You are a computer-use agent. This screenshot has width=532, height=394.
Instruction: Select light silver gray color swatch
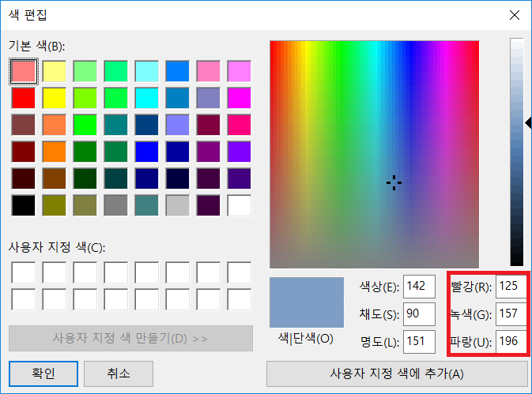pyautogui.click(x=177, y=205)
